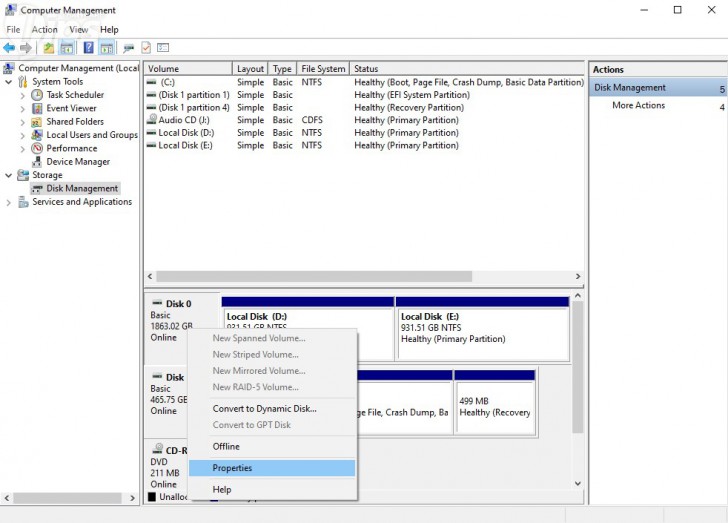This screenshot has width=728, height=523.
Task: Expand the Shared Folders node
Action: 22,122
